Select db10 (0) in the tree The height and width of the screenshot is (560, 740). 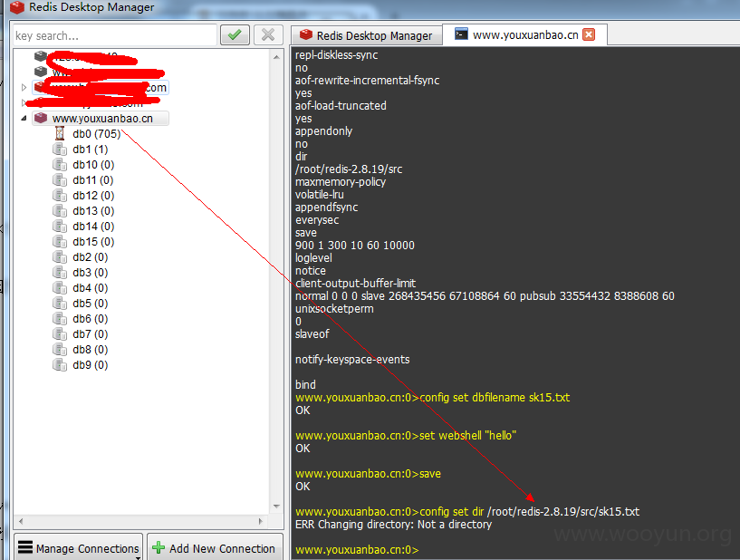(x=93, y=165)
